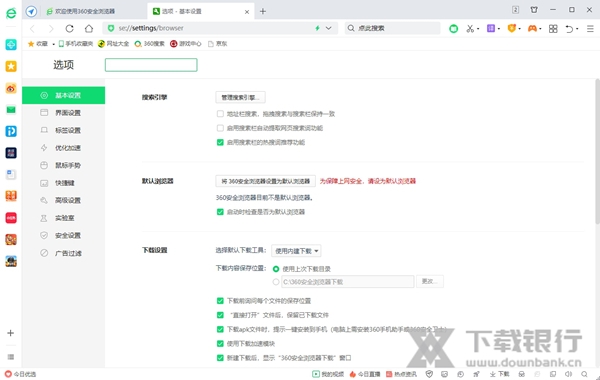Open the extensions grid icon
Image resolution: width=600 pixels, height=380 pixels.
553,28
